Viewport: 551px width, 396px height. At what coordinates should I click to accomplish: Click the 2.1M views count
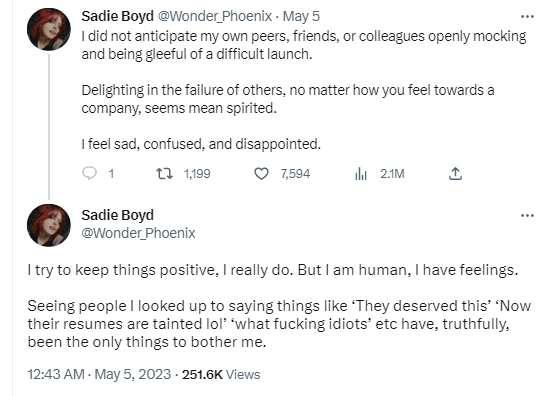coord(392,174)
